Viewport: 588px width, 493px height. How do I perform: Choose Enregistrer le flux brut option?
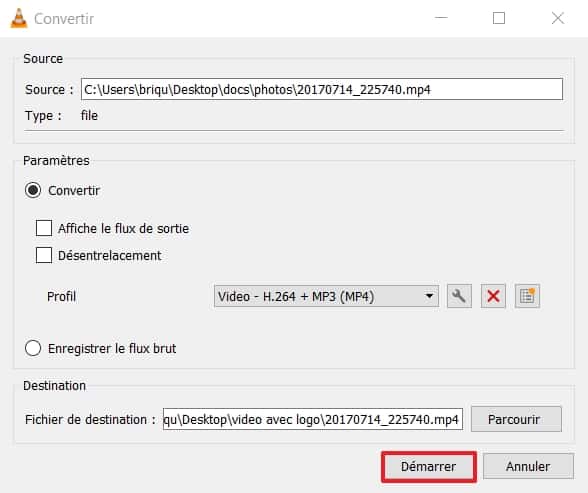click(33, 348)
